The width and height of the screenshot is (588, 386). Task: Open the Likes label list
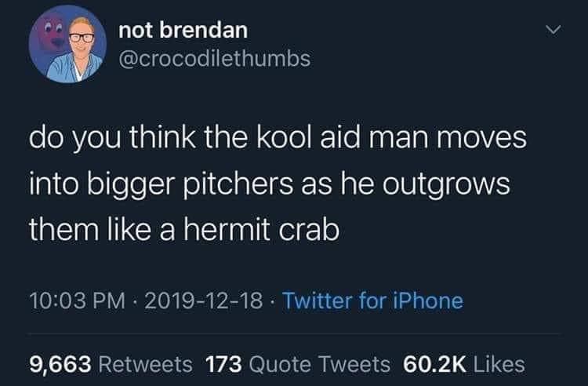[x=499, y=365]
